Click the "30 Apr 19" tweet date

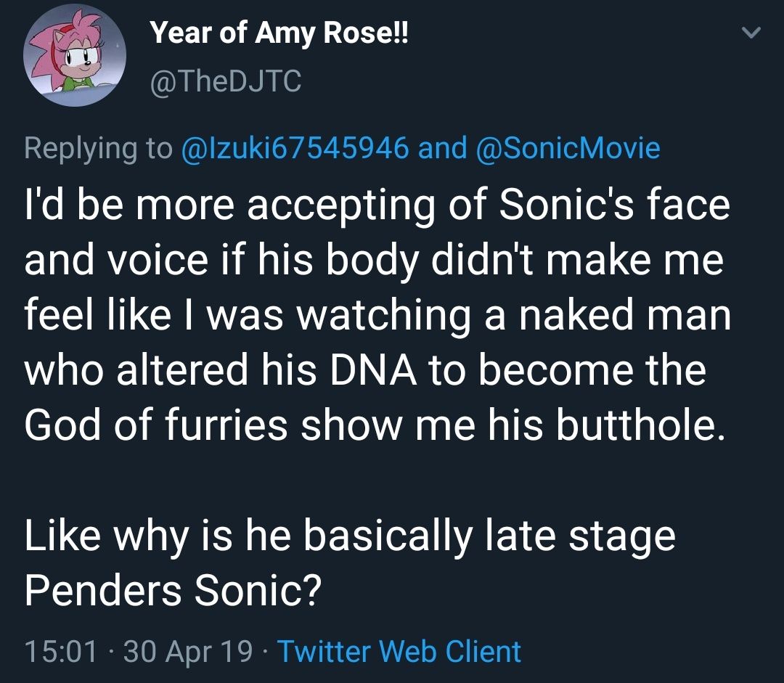click(x=189, y=651)
